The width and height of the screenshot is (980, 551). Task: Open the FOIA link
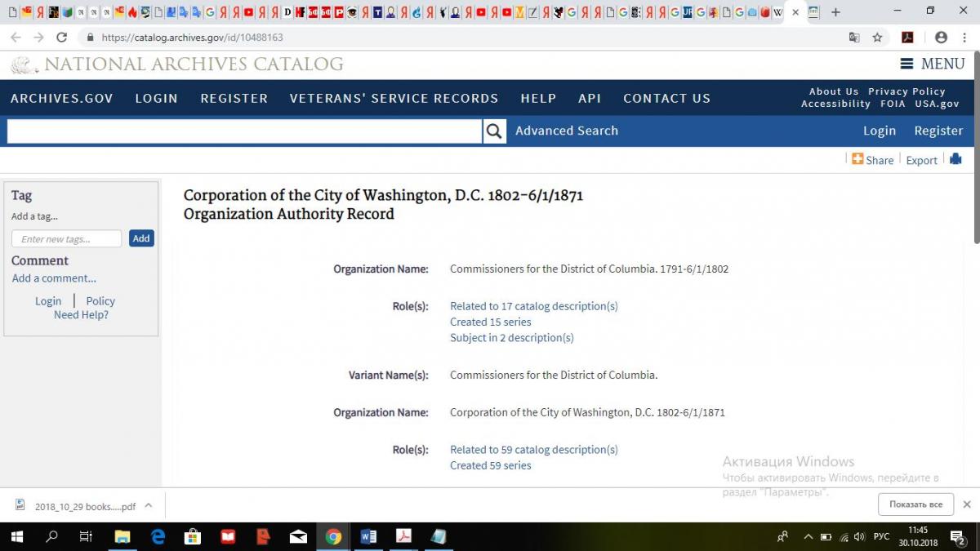pyautogui.click(x=893, y=104)
